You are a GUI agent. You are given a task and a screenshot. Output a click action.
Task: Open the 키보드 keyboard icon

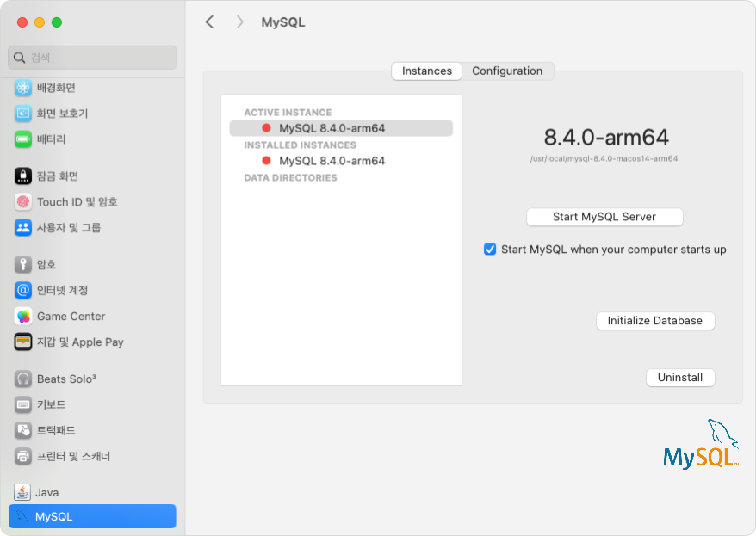(23, 404)
